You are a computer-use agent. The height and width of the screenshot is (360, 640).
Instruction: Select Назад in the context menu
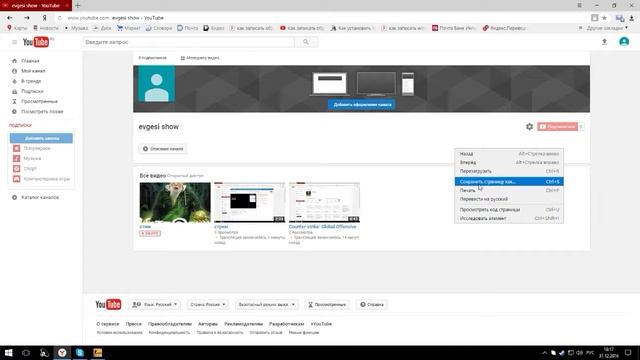(x=509, y=154)
